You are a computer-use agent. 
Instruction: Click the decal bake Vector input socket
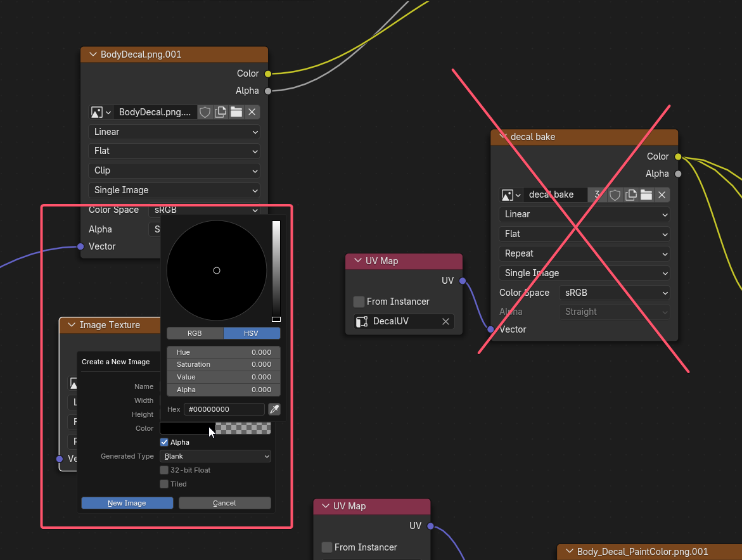coord(490,329)
